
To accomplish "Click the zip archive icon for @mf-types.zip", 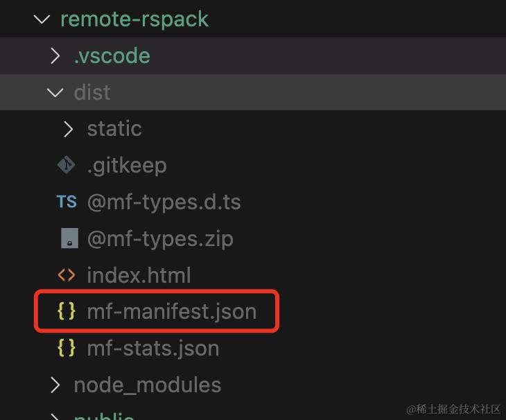I will pyautogui.click(x=68, y=238).
